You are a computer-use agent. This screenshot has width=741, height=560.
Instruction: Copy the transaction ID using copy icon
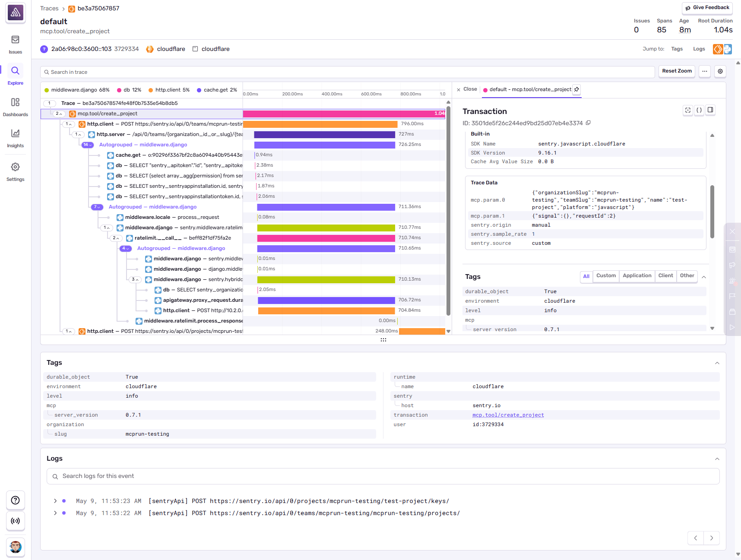(588, 123)
